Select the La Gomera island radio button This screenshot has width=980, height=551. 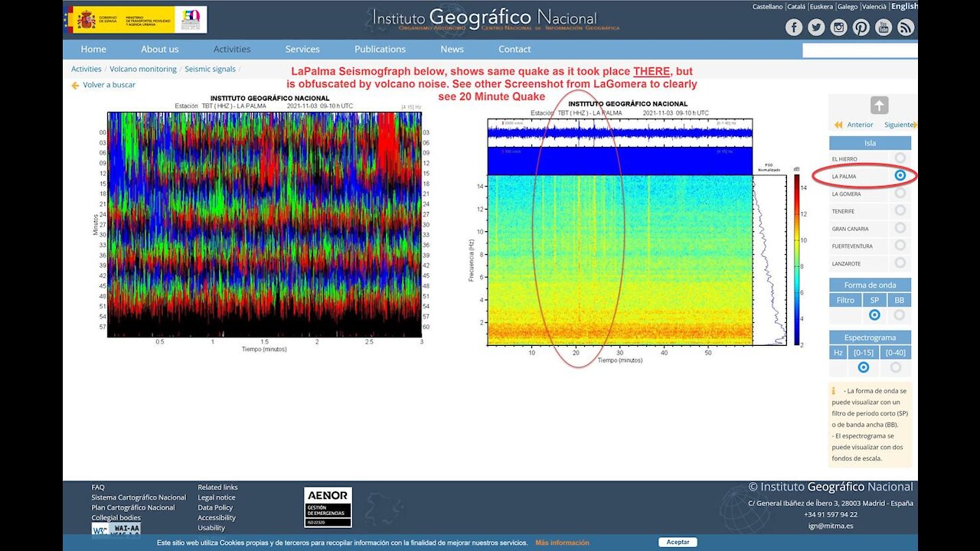pyautogui.click(x=900, y=194)
